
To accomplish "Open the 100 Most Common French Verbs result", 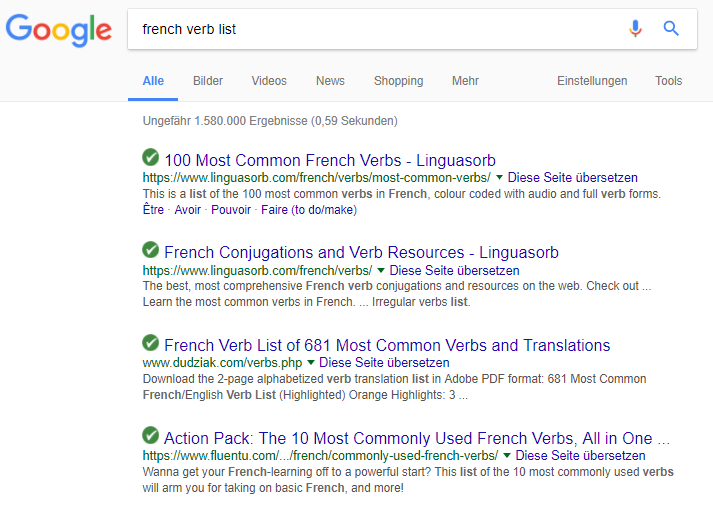I will point(329,160).
